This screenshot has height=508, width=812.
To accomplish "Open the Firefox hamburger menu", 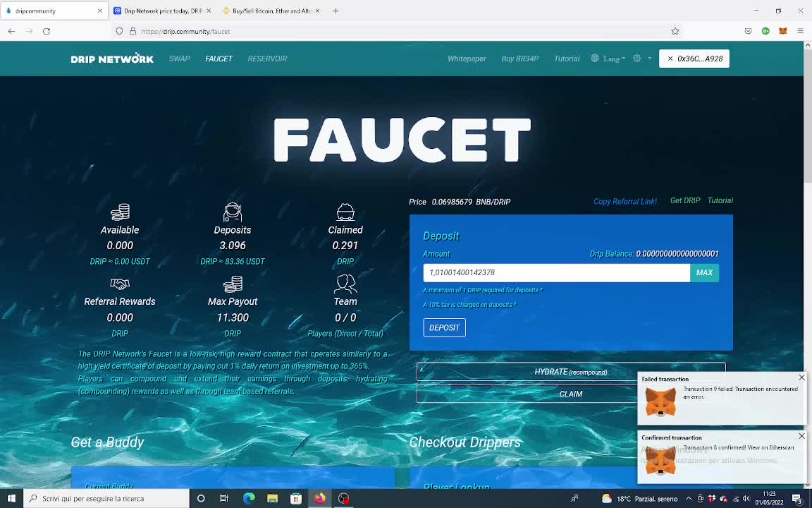I will [800, 31].
